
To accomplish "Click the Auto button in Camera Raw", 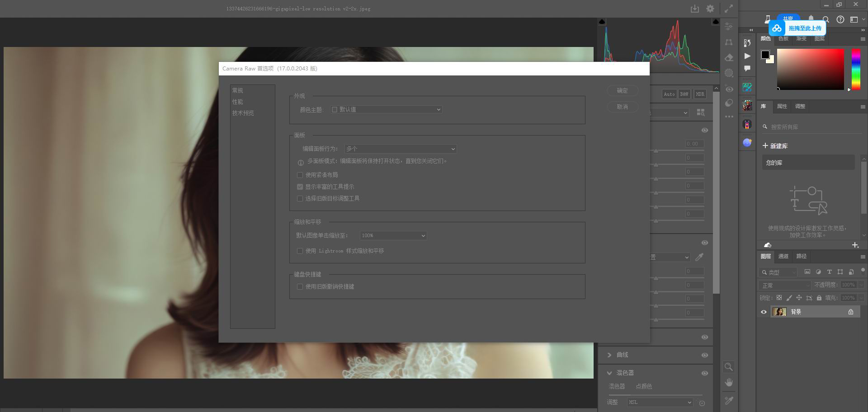I will point(669,94).
